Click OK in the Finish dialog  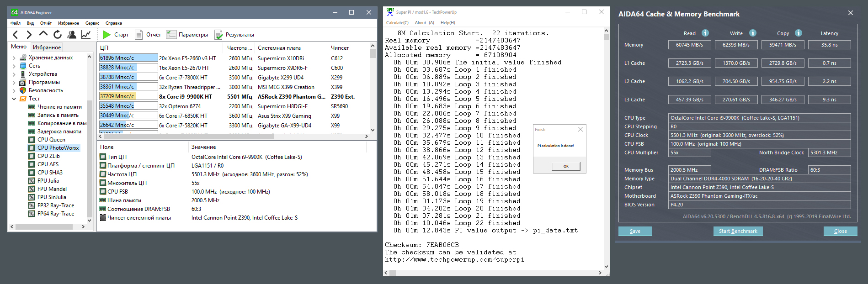566,166
